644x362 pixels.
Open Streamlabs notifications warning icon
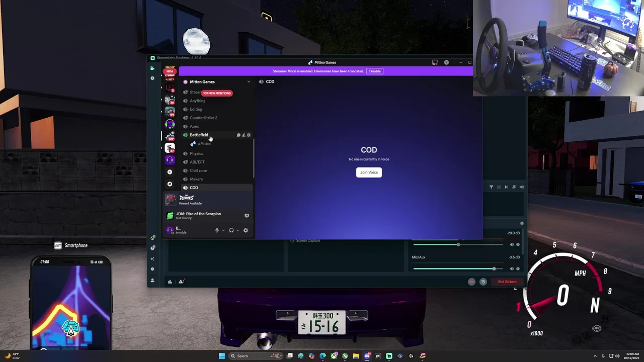click(181, 282)
